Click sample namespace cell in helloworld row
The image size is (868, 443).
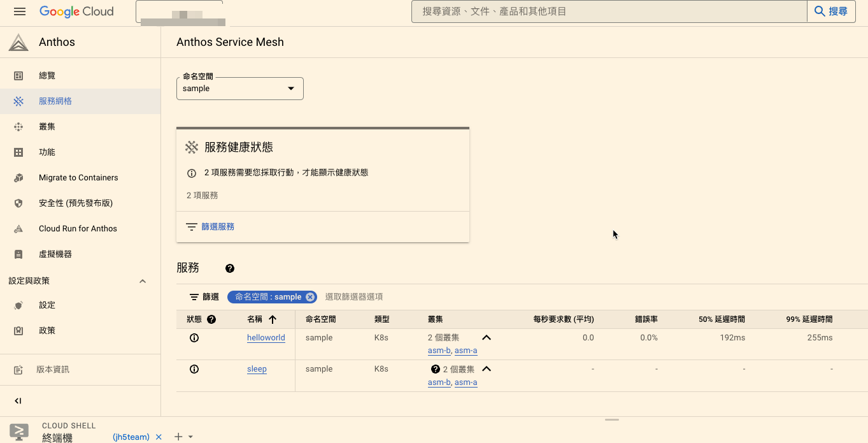[319, 338]
